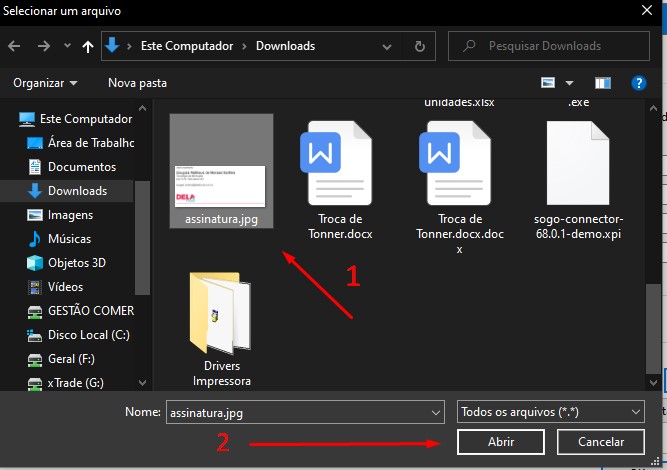This screenshot has width=667, height=470.
Task: Collapse the Este Computador tree node
Action: [9, 119]
